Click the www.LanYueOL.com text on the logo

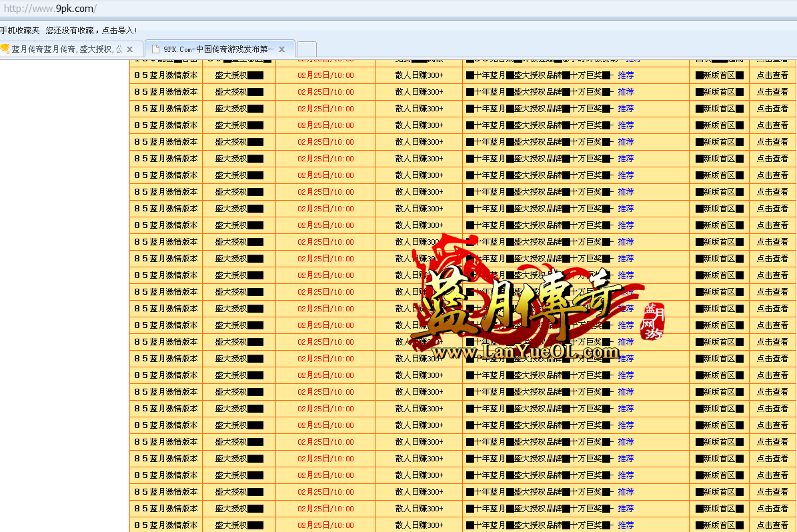(526, 352)
